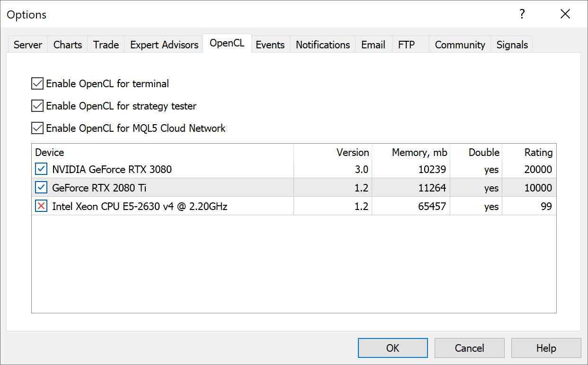Switch to the Notifications tab
This screenshot has height=365, width=588.
click(322, 45)
